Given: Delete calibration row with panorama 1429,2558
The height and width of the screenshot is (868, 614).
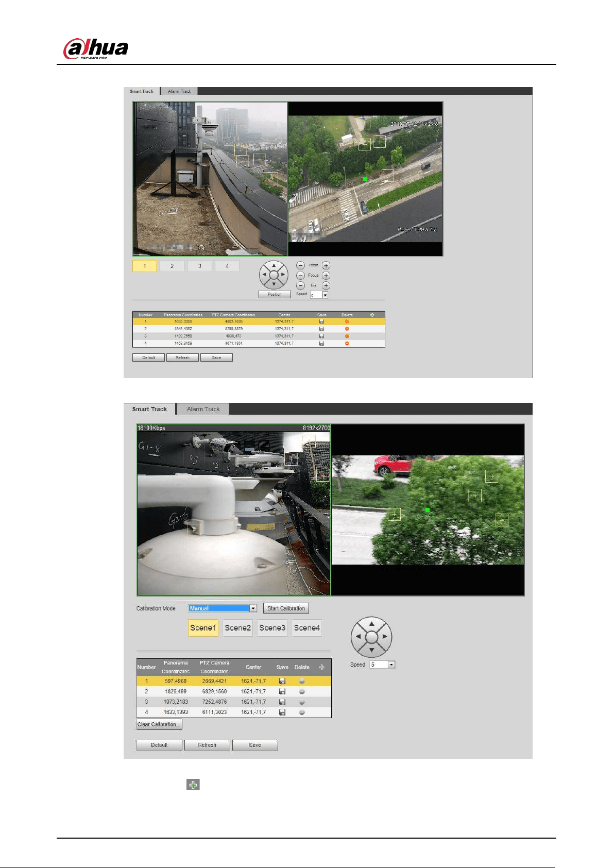Looking at the screenshot, I should 347,336.
